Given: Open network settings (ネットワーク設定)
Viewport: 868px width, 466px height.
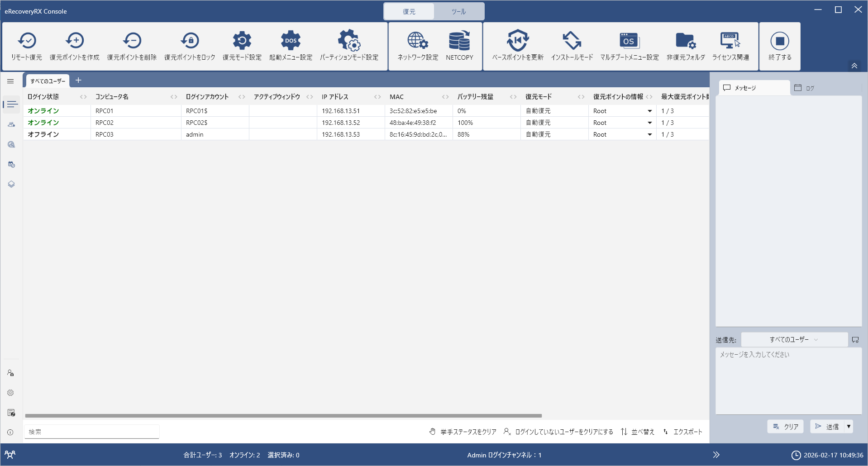Looking at the screenshot, I should click(x=418, y=41).
